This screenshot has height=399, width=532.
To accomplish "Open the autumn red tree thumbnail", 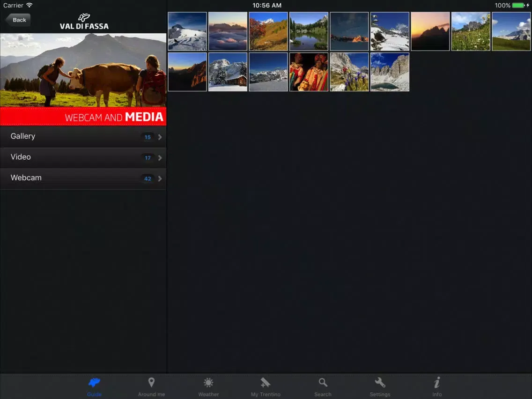I will click(268, 31).
